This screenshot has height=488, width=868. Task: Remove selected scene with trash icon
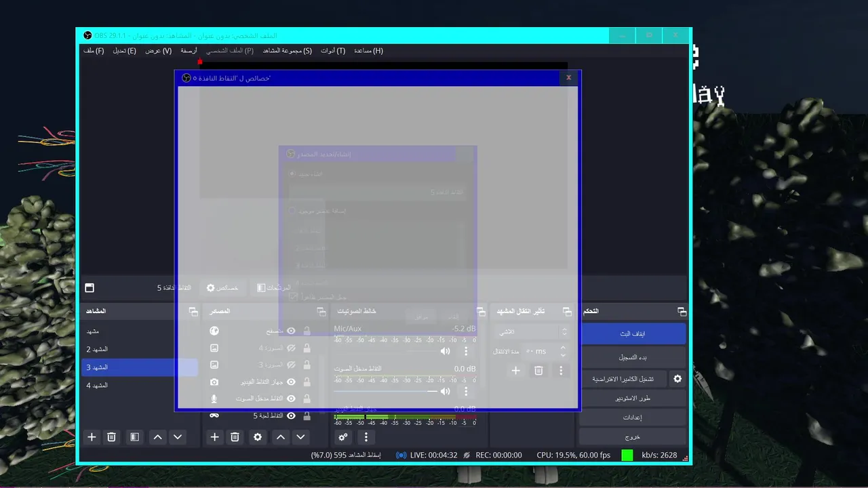pyautogui.click(x=112, y=437)
